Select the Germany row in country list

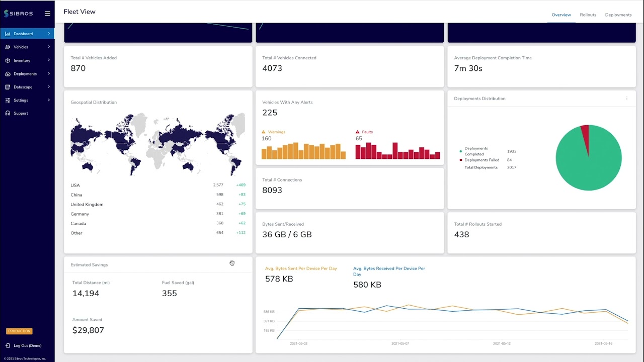pos(158,214)
